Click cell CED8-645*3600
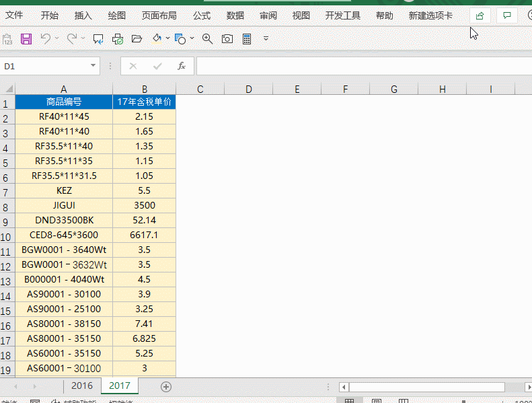 64,235
